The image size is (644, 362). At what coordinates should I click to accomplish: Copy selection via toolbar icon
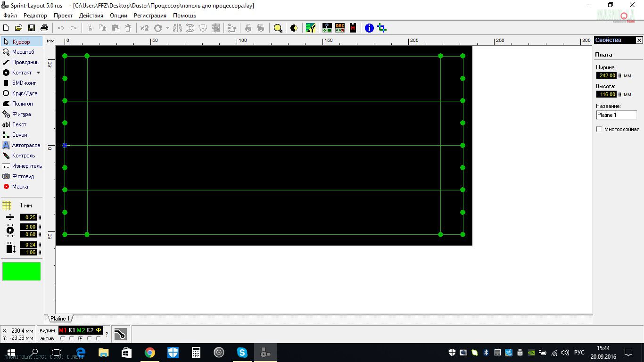[x=102, y=28]
